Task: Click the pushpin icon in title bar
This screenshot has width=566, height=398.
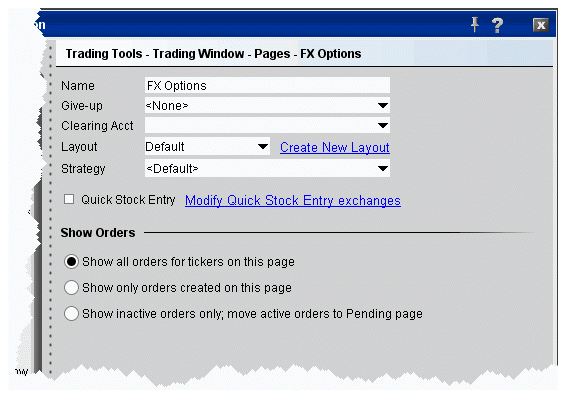Action: tap(475, 25)
